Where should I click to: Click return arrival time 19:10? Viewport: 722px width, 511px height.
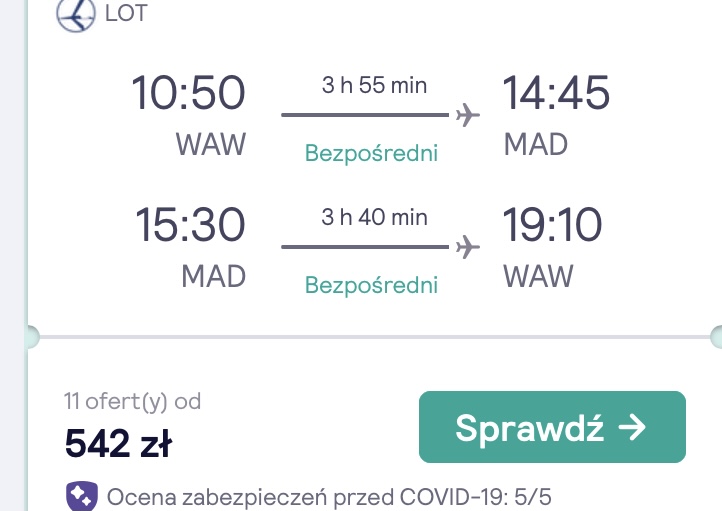pyautogui.click(x=552, y=225)
